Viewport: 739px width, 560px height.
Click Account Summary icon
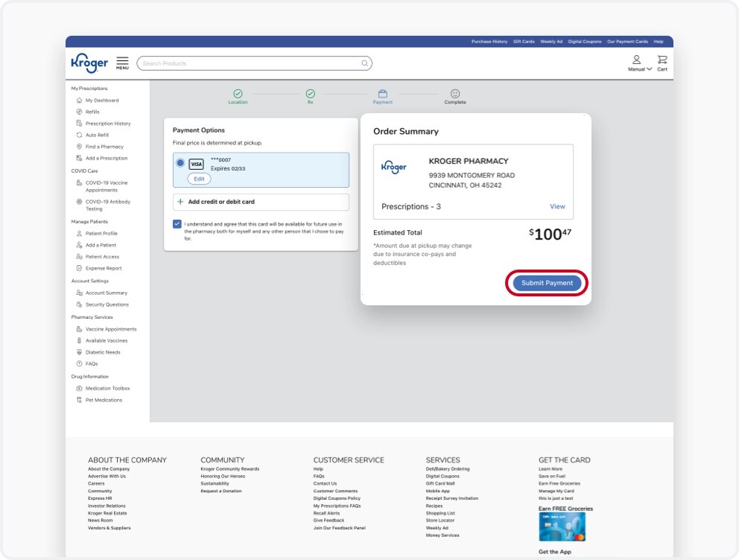click(x=79, y=293)
